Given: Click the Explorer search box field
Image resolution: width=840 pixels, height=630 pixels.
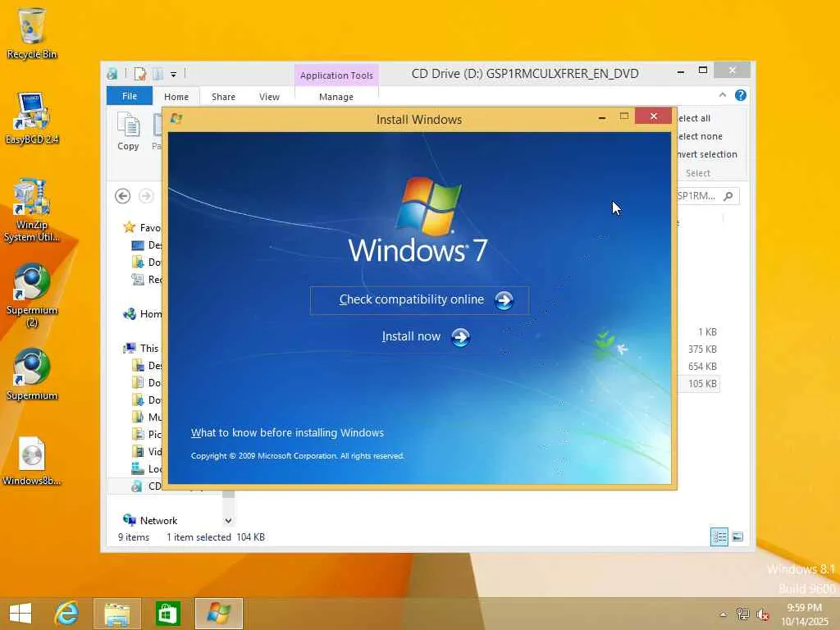Looking at the screenshot, I should [x=708, y=196].
